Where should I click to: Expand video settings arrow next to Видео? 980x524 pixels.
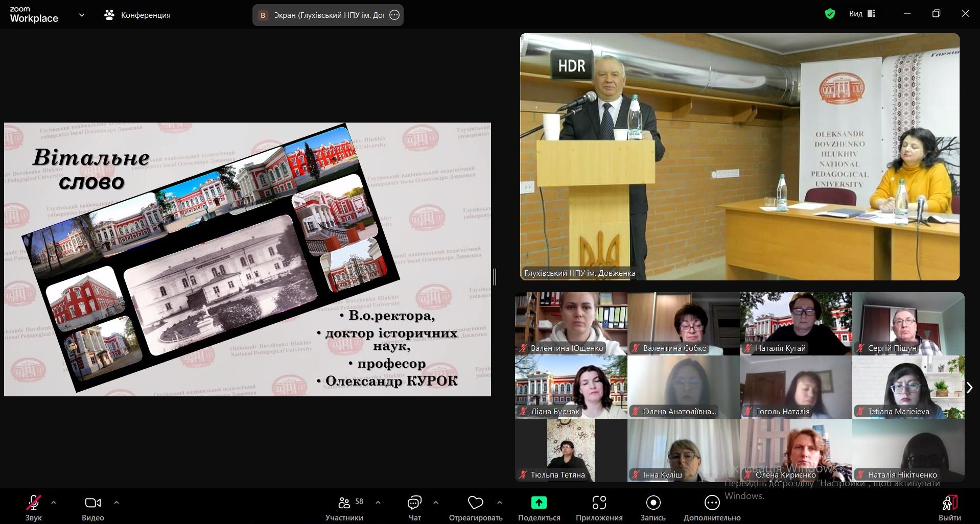click(116, 503)
